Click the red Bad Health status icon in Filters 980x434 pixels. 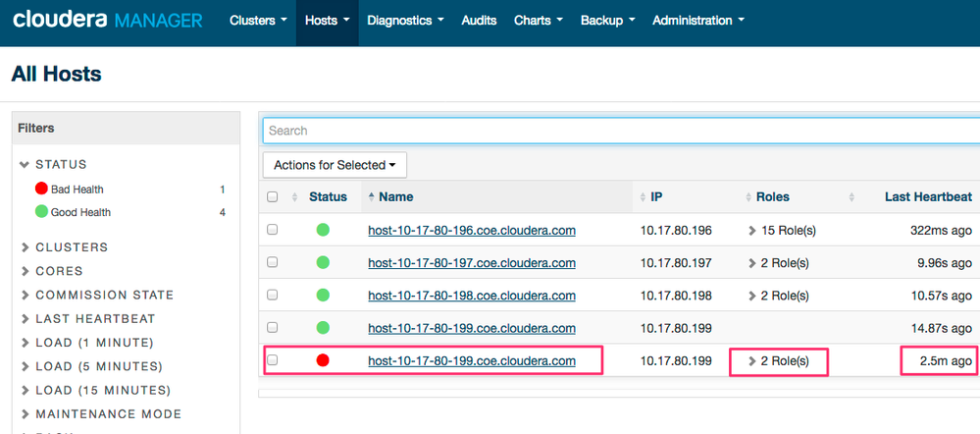coord(41,189)
